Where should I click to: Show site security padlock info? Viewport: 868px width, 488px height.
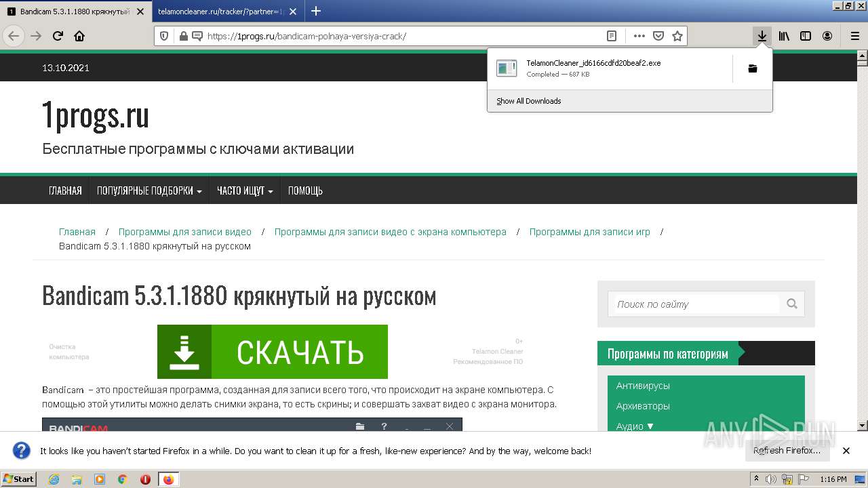pos(183,36)
